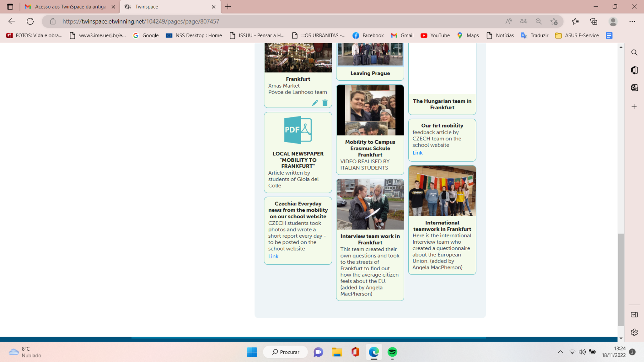This screenshot has width=644, height=362.
Task: Open the sidebar search icon
Action: pos(634,53)
